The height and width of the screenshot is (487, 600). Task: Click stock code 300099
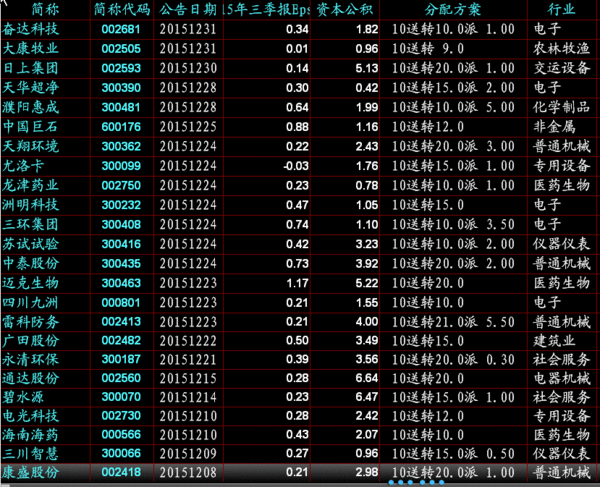[x=121, y=166]
